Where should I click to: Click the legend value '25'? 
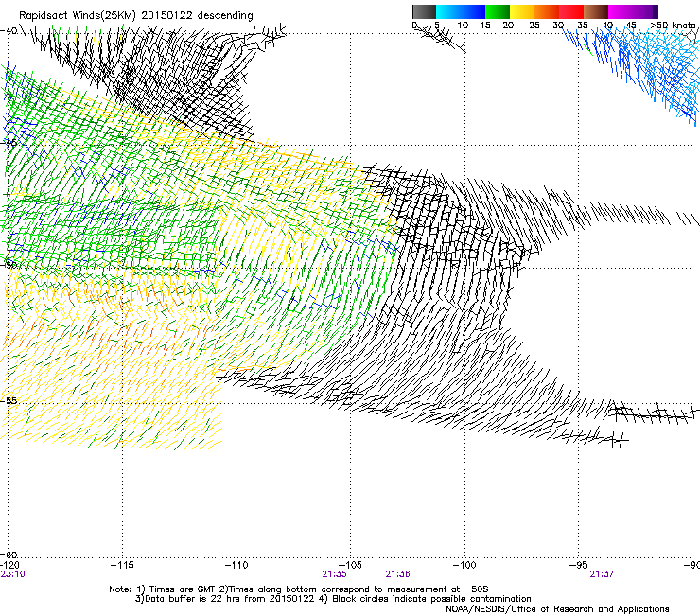[534, 25]
